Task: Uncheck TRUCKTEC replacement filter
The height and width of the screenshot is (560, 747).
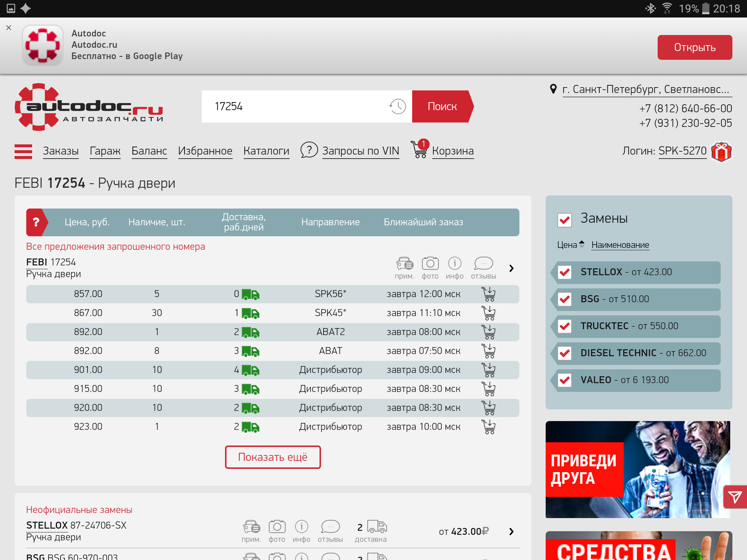Action: 565,326
